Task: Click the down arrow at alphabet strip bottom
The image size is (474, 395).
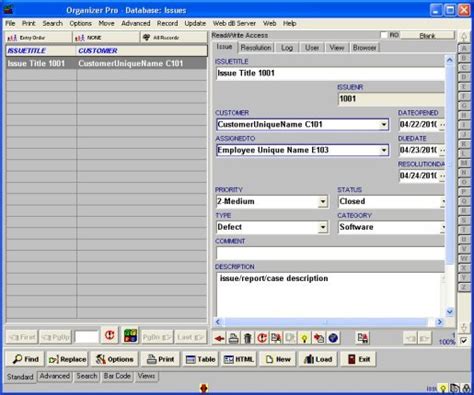Action: click(464, 328)
